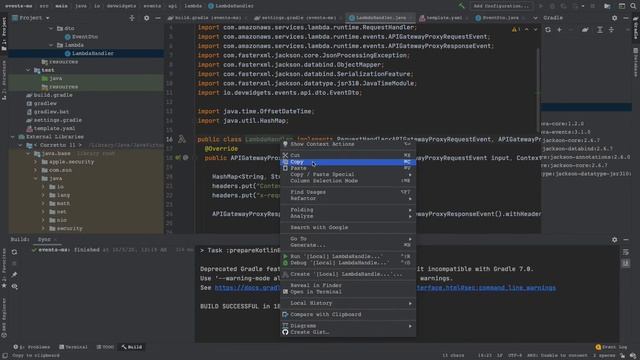The width and height of the screenshot is (640, 360).
Task: Select LambdaHandler in project tree
Action: [93, 53]
